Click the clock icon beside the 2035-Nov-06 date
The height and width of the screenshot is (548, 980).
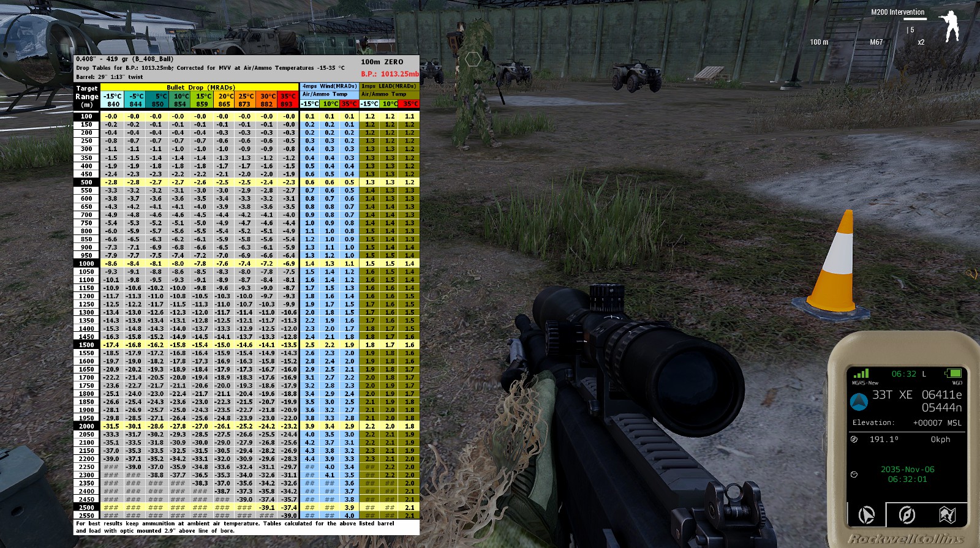(854, 475)
